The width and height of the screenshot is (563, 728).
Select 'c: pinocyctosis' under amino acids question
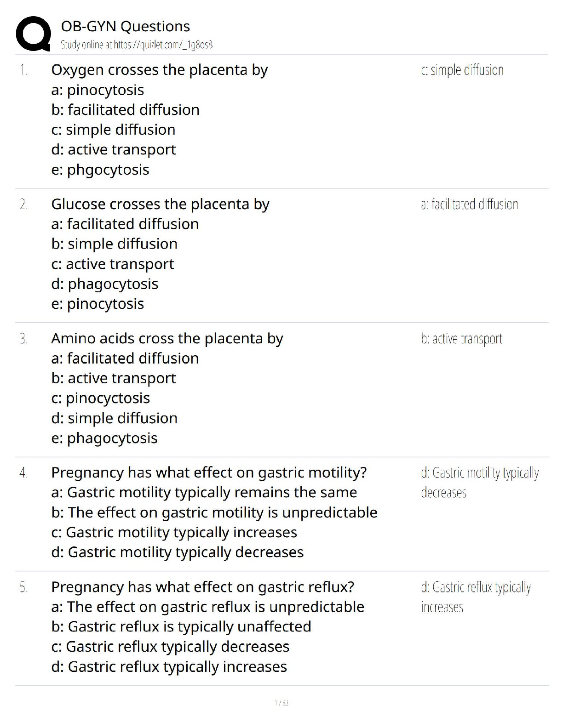click(x=100, y=398)
